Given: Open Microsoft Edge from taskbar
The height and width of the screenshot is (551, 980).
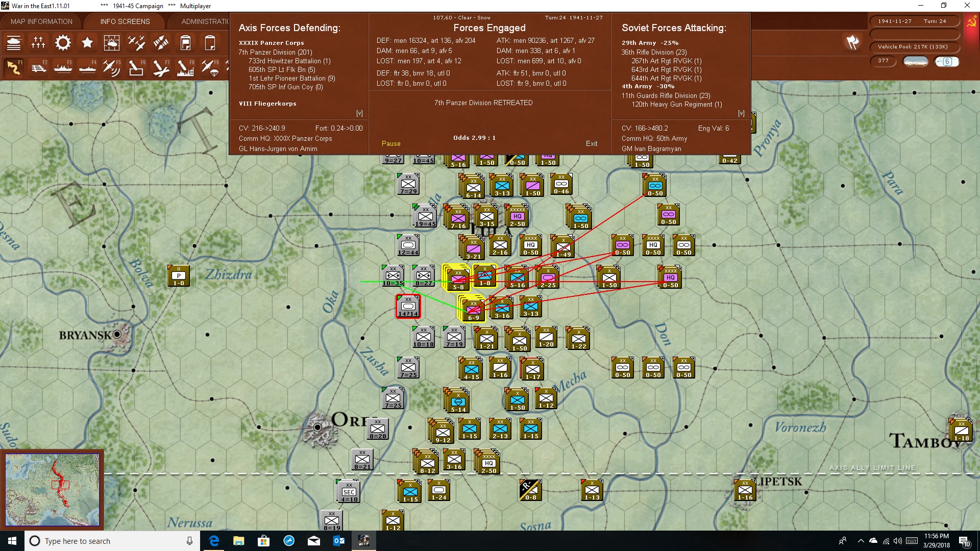Looking at the screenshot, I should [214, 541].
